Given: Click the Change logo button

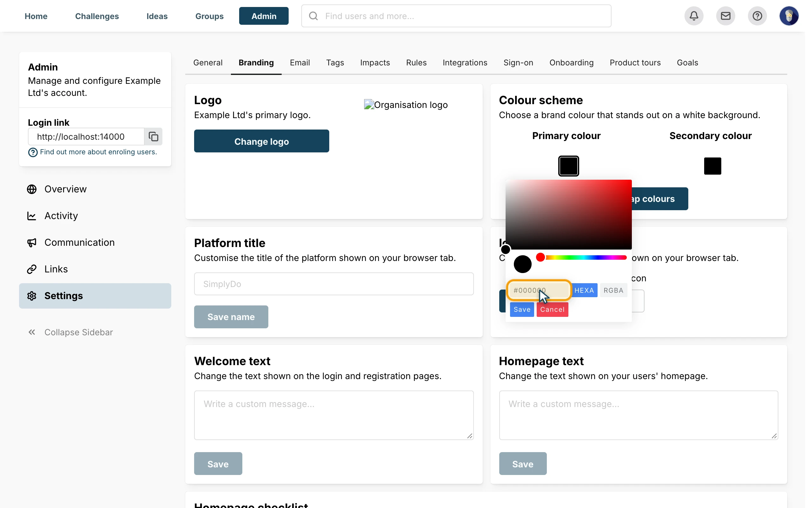Looking at the screenshot, I should (261, 141).
